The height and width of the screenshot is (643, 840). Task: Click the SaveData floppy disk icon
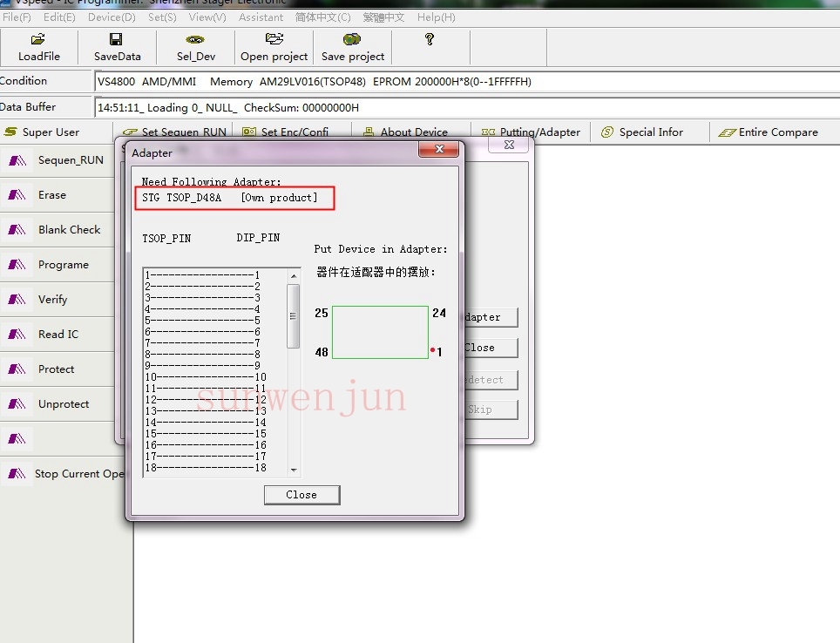tap(117, 40)
